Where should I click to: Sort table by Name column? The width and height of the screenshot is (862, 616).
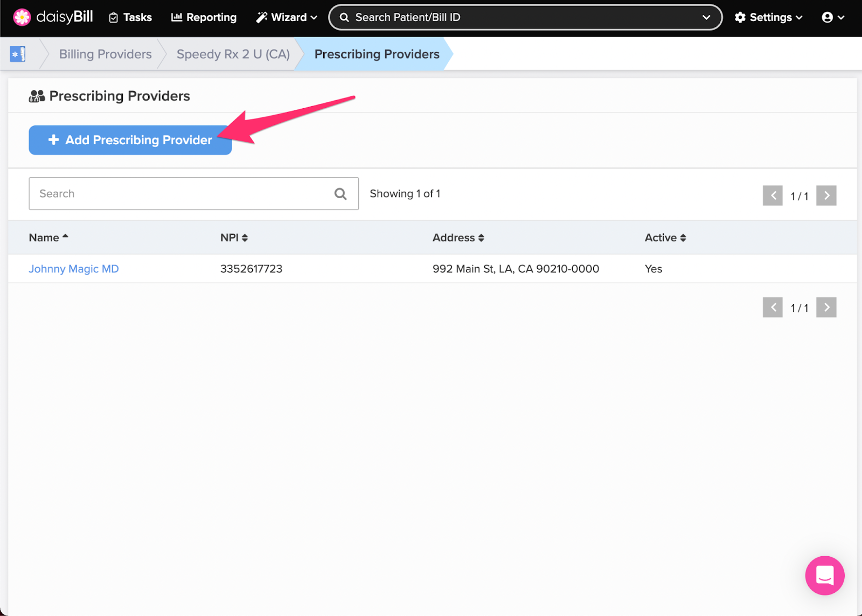pos(48,237)
